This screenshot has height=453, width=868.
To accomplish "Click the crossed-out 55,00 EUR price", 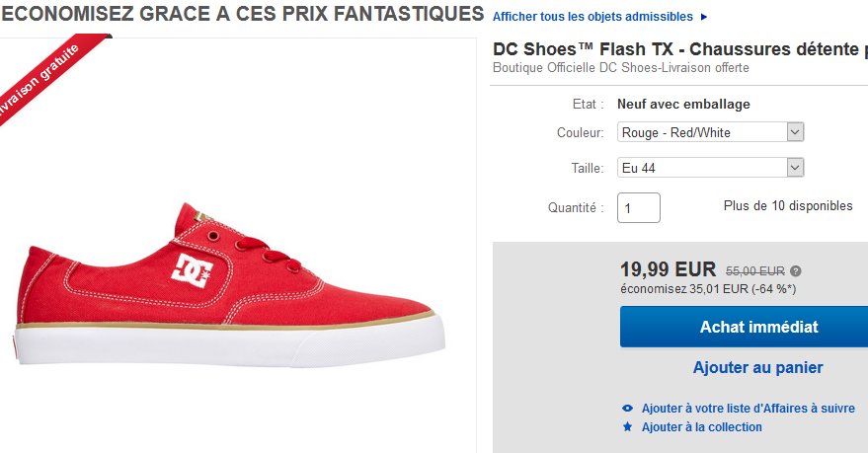I will tap(755, 271).
